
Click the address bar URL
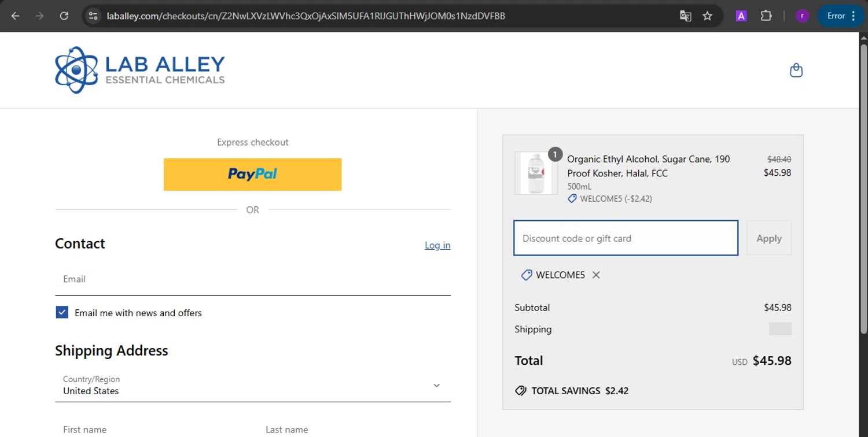point(306,16)
